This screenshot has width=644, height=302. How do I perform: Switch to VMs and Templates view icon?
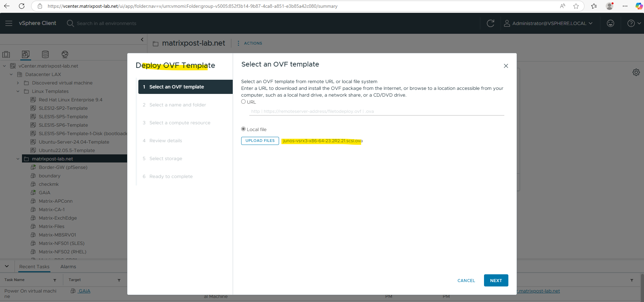26,54
